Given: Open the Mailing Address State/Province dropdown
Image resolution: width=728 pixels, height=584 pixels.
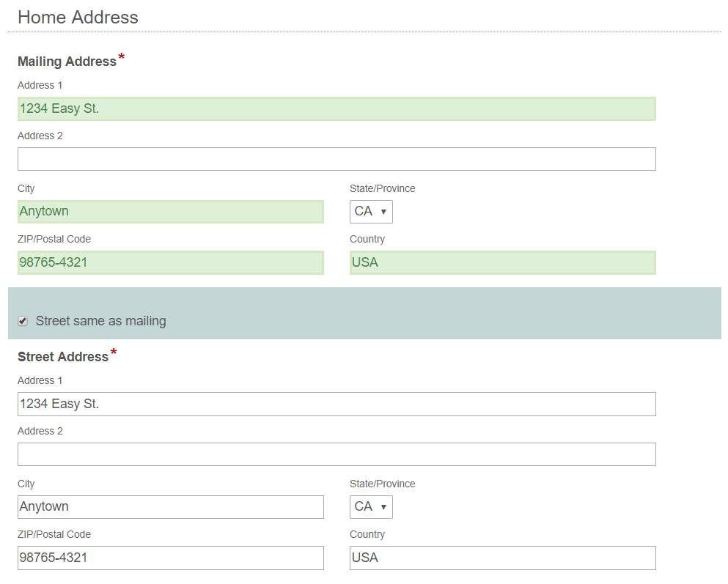Looking at the screenshot, I should 371,212.
